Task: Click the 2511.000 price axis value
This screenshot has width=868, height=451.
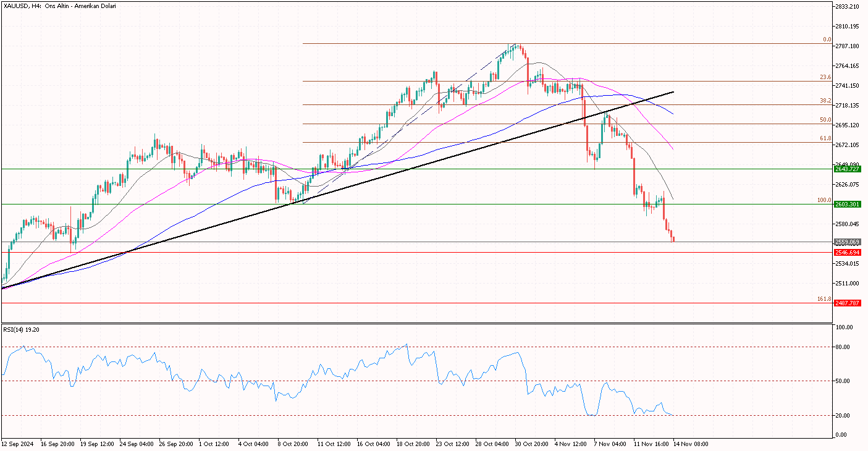Action: (848, 284)
